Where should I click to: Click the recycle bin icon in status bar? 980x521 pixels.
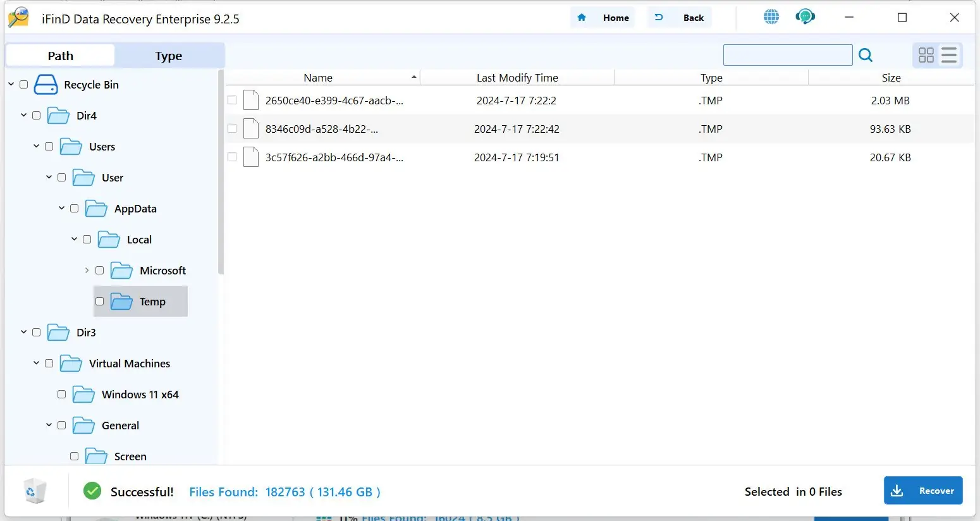[35, 491]
